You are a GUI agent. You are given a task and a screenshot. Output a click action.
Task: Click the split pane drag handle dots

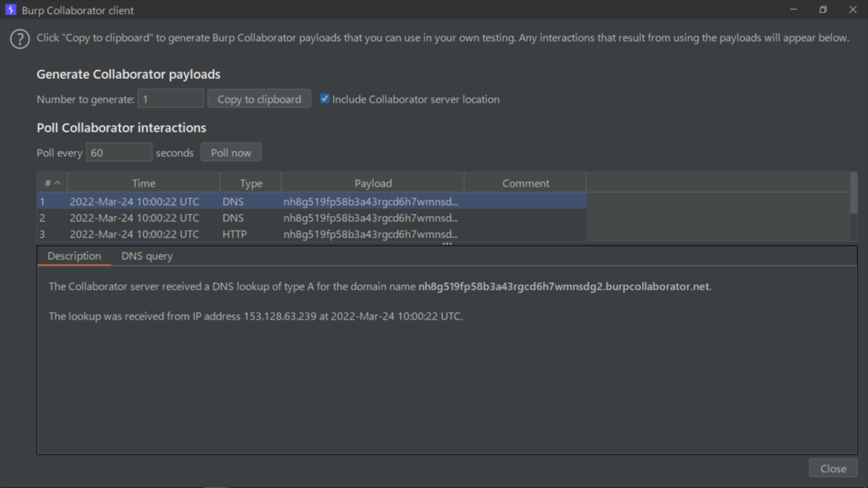pyautogui.click(x=447, y=244)
